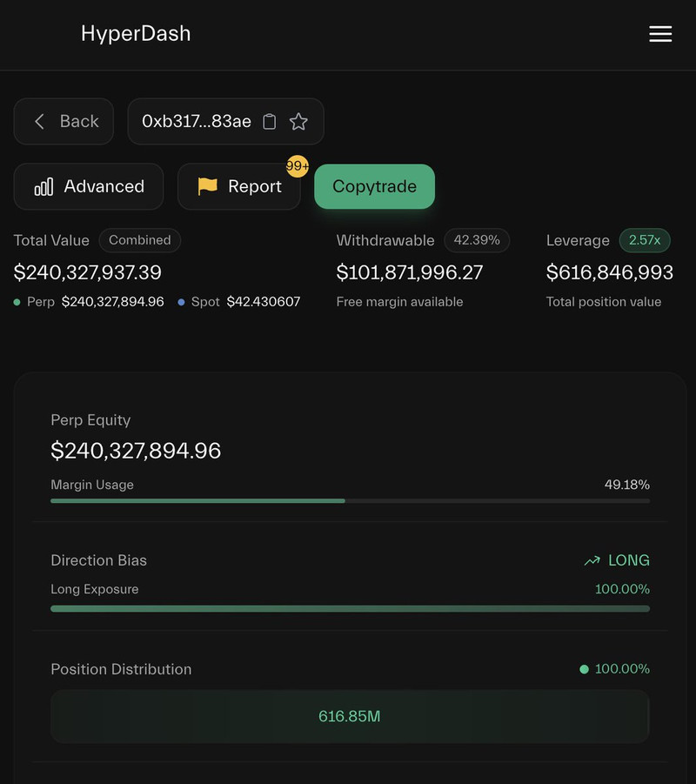Select the 616.85M position distribution bar

tap(350, 716)
